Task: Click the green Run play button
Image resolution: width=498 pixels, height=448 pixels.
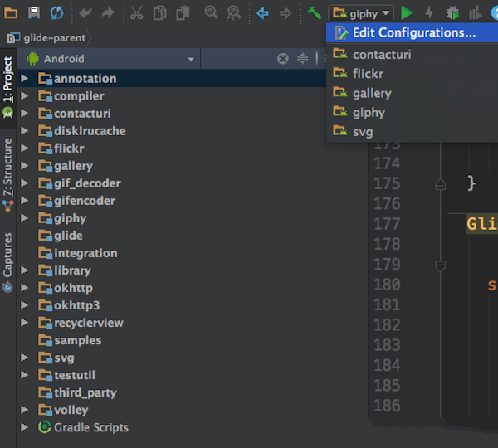Action: pyautogui.click(x=407, y=12)
